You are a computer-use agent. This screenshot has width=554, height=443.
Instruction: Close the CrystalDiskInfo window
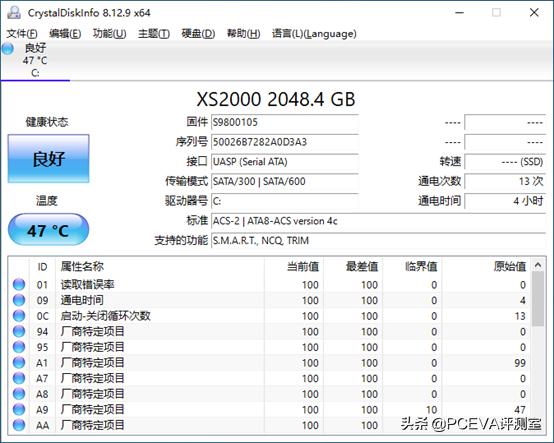(534, 13)
